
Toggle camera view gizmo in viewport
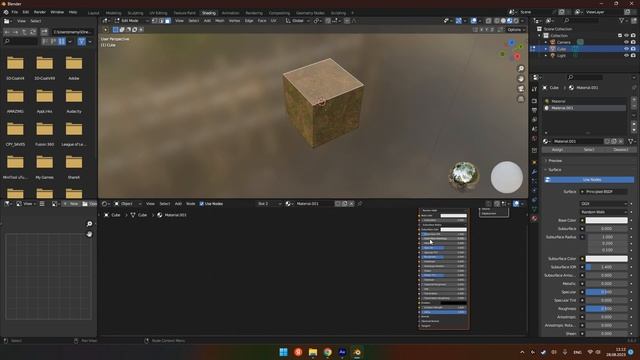click(521, 89)
